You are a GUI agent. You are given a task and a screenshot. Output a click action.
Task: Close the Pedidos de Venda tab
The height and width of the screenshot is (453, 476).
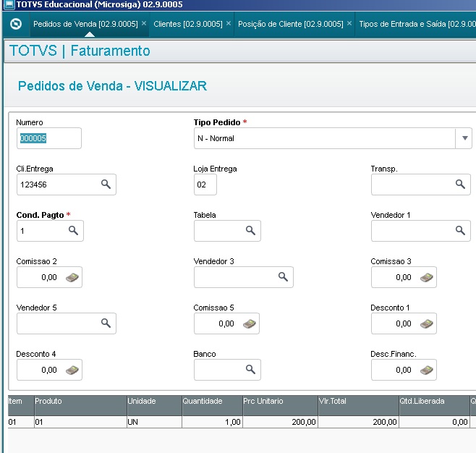(144, 23)
